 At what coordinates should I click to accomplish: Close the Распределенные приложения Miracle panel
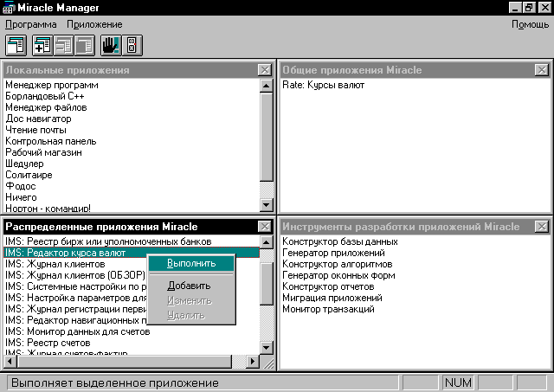click(x=265, y=227)
